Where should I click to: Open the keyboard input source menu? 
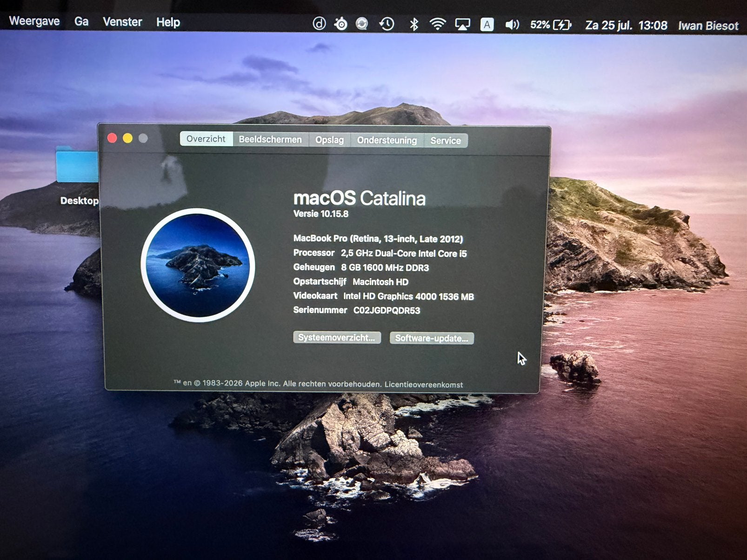[487, 25]
